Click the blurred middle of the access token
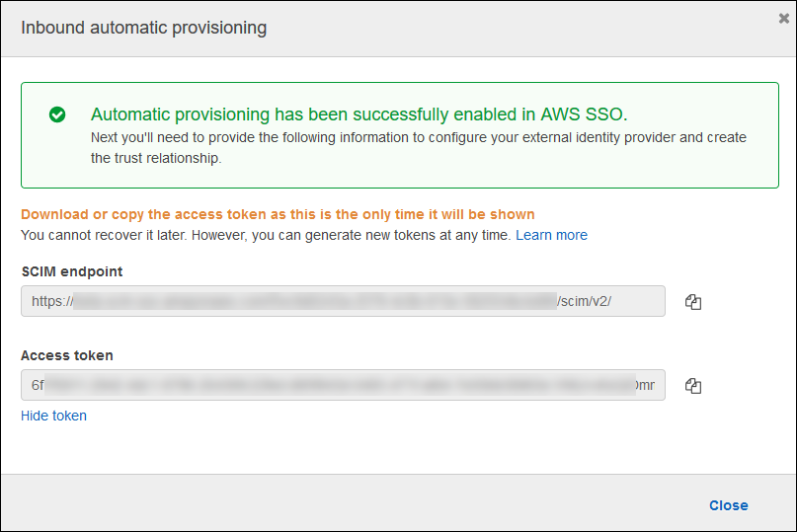The image size is (797, 532). [336, 385]
